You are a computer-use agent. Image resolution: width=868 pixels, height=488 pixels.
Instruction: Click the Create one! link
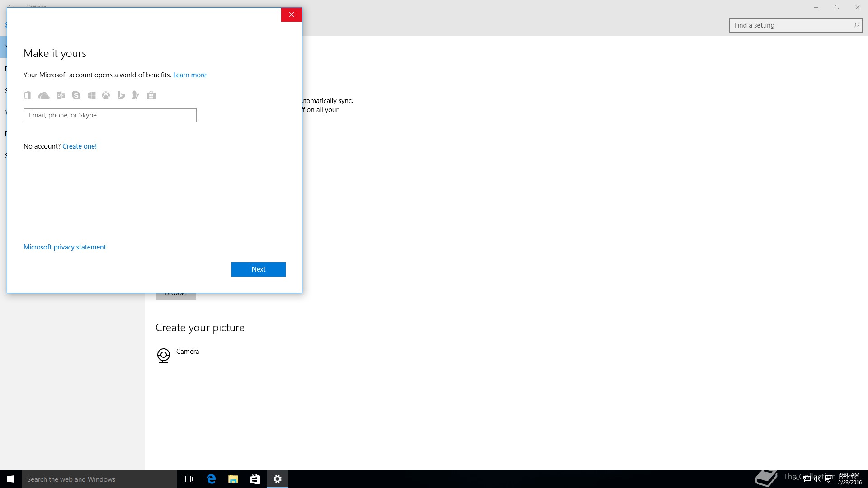pos(80,146)
